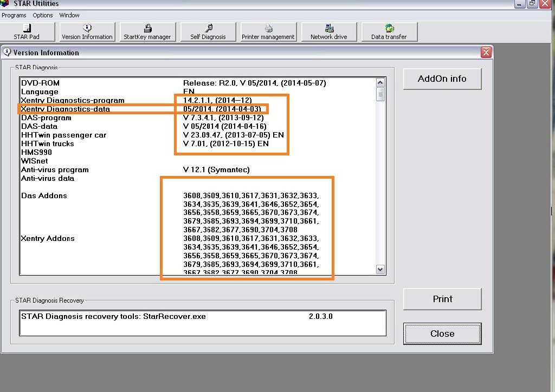
Task: Click the version list scrollbar thumb
Action: tap(380, 95)
